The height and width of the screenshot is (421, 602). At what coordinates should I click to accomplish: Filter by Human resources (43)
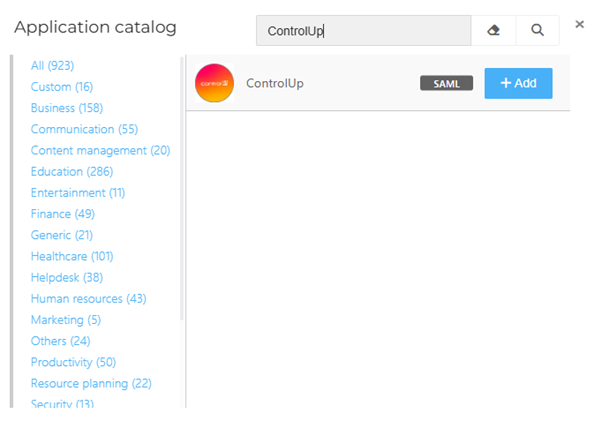(88, 299)
